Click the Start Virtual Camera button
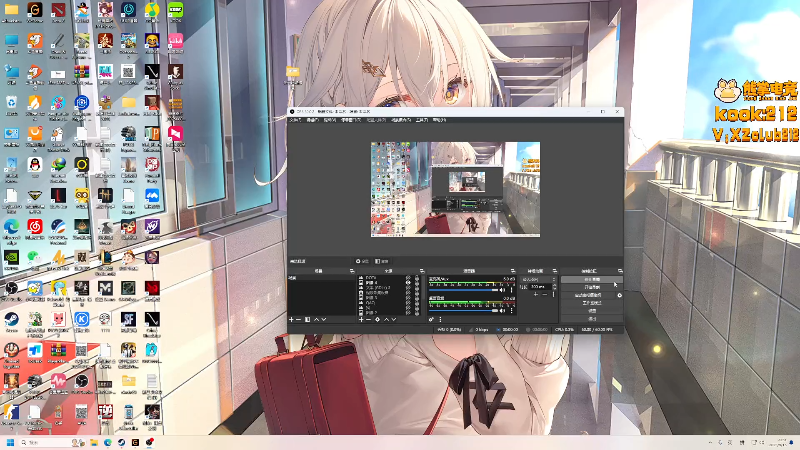Screen dimensions: 800x450 [x=588, y=295]
